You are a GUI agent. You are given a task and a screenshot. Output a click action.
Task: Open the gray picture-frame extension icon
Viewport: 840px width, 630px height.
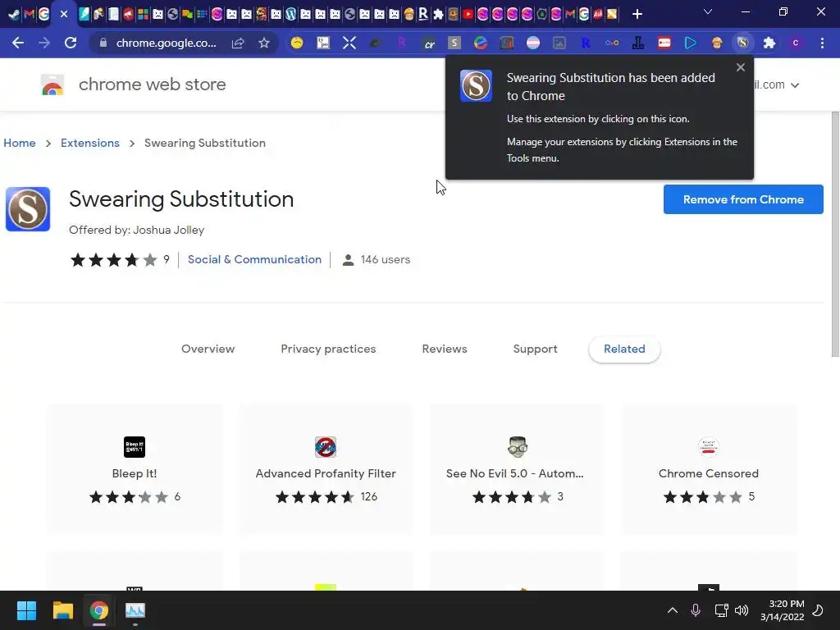[x=559, y=43]
